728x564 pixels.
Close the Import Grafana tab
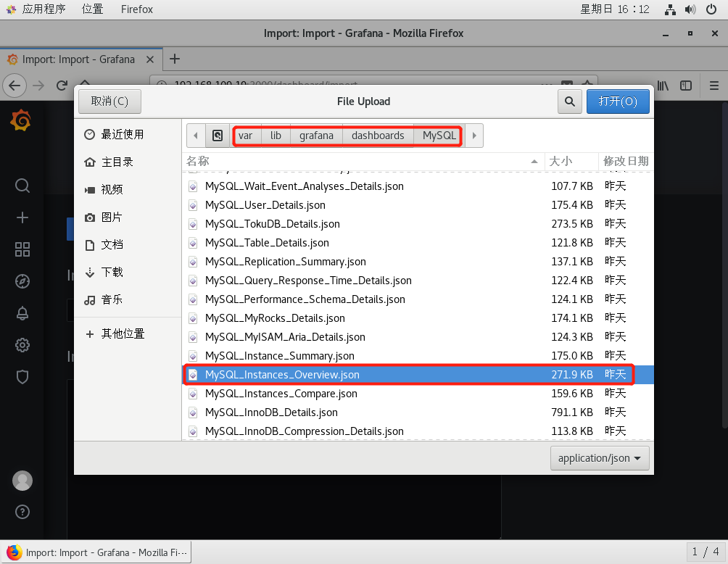[149, 59]
